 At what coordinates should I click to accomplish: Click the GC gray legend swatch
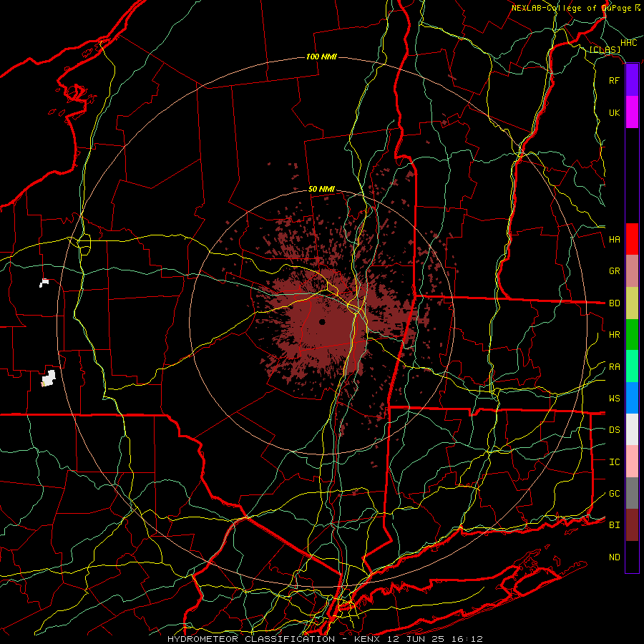(x=632, y=493)
